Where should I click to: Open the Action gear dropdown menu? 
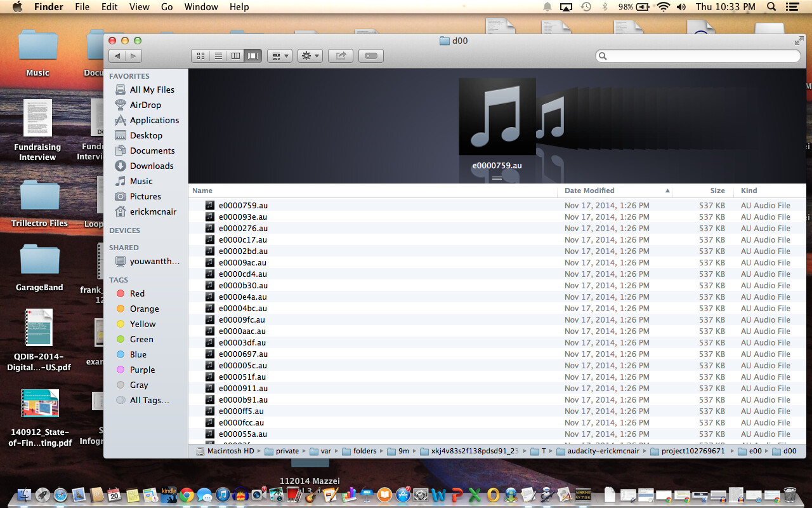click(x=310, y=56)
